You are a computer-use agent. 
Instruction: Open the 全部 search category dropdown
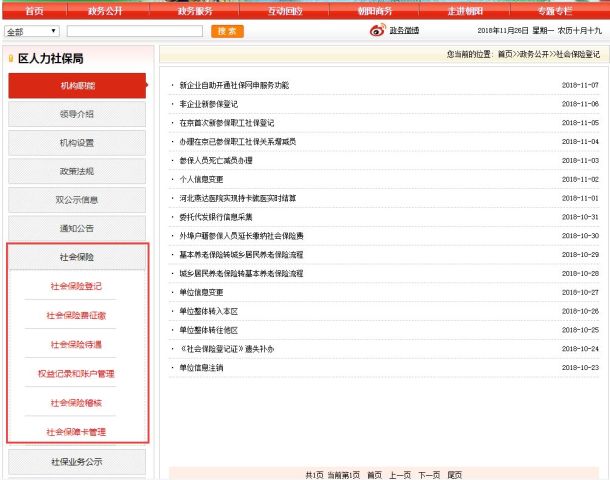(32, 31)
